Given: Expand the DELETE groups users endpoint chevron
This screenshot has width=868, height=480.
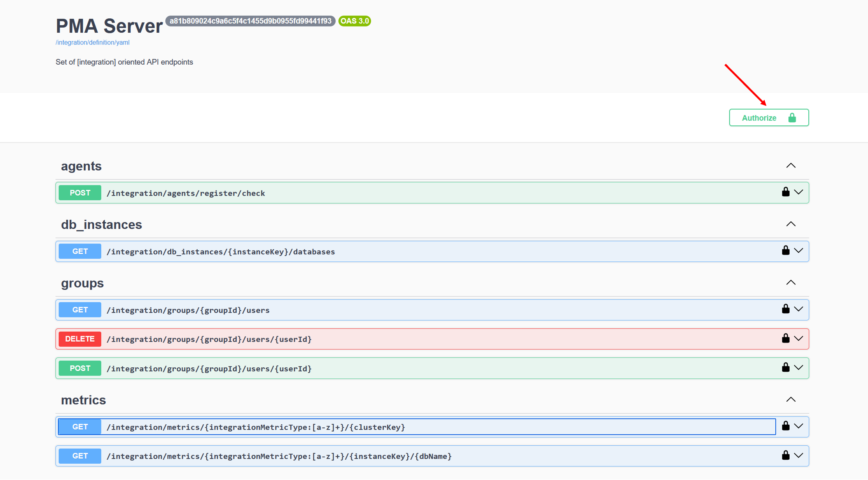Looking at the screenshot, I should click(799, 339).
